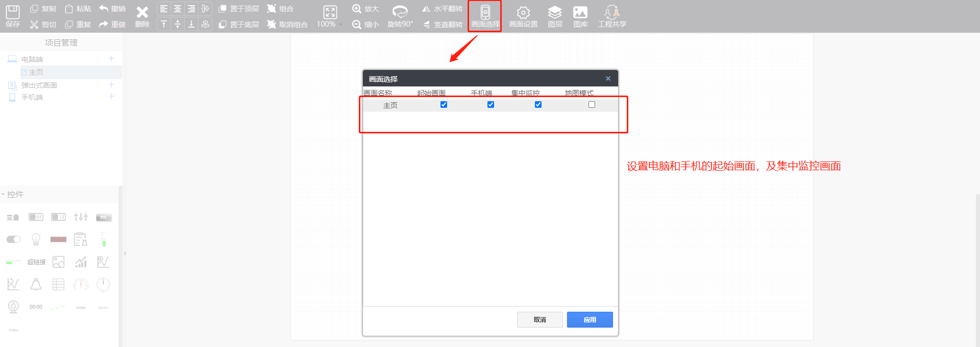The image size is (980, 347).
Task: Open 画面设置 screen settings gear
Action: [x=523, y=16]
